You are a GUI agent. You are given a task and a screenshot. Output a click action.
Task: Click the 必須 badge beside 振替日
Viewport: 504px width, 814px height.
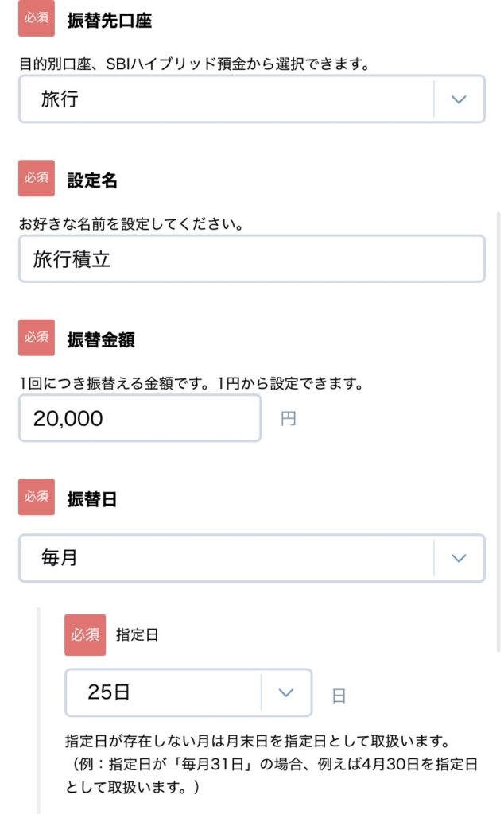click(x=37, y=497)
